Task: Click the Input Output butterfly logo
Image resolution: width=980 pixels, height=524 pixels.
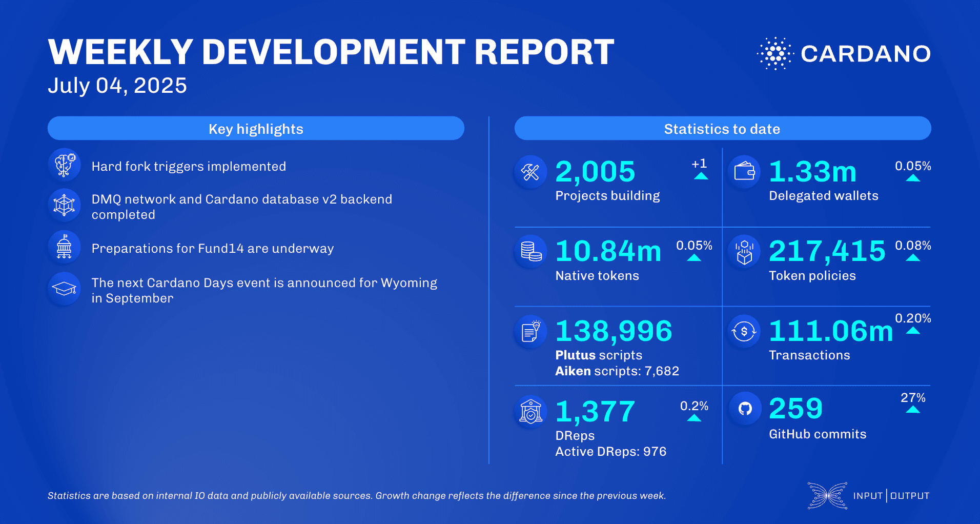Action: point(827,495)
